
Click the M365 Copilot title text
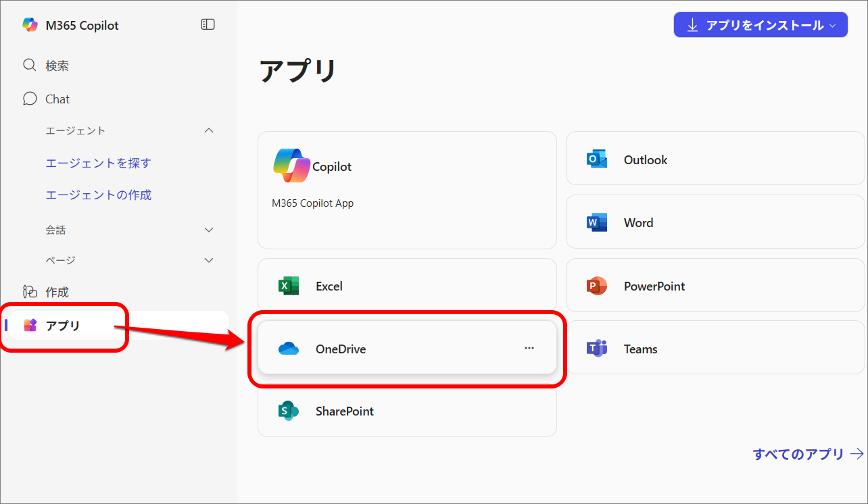pos(82,26)
